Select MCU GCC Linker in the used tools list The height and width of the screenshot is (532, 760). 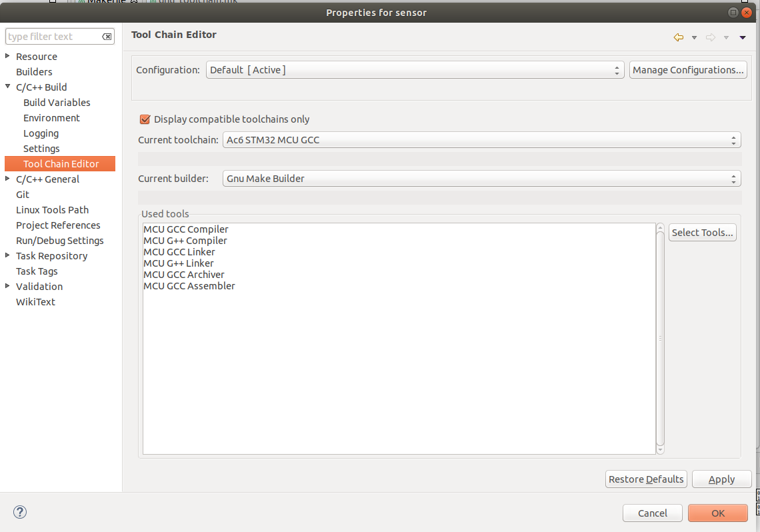tap(179, 252)
